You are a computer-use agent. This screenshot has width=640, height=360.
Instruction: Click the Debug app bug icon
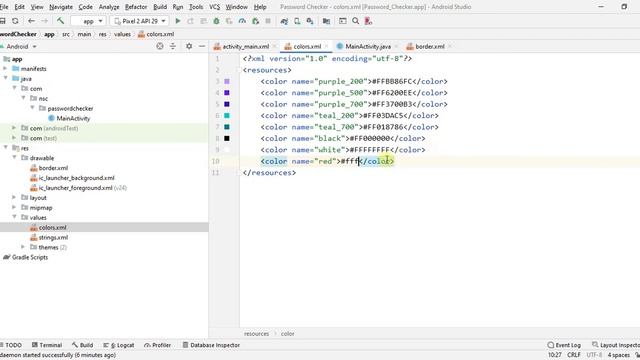point(216,21)
